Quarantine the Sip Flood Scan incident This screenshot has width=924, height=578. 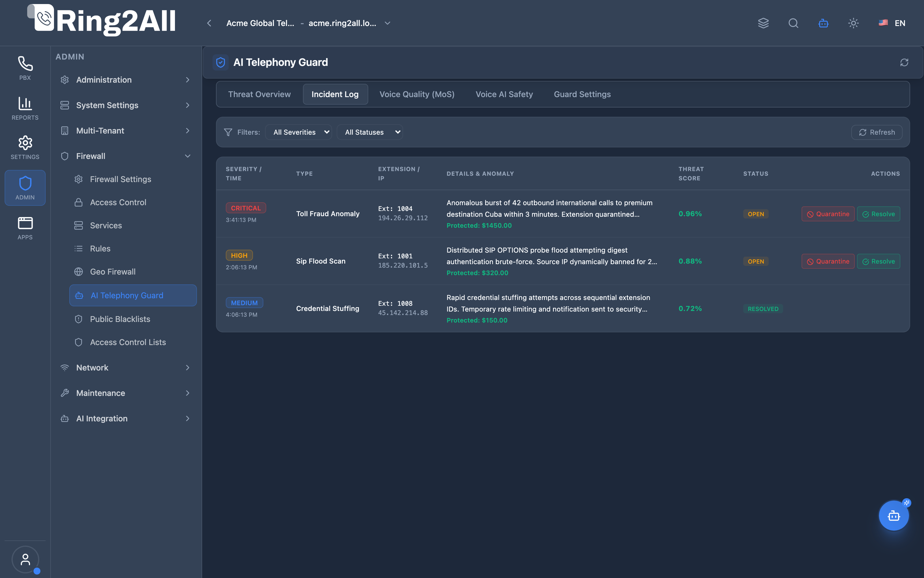point(828,262)
